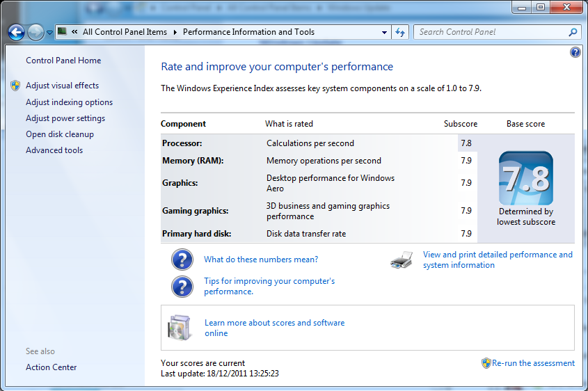Open recent pages dropdown beside navigation arrows
This screenshot has width=588, height=391.
tap(49, 33)
